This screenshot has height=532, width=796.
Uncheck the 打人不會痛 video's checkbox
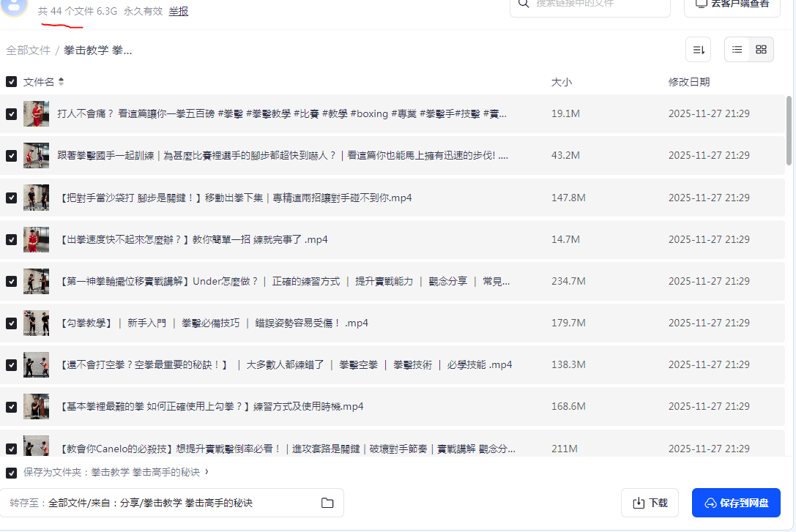tap(11, 113)
